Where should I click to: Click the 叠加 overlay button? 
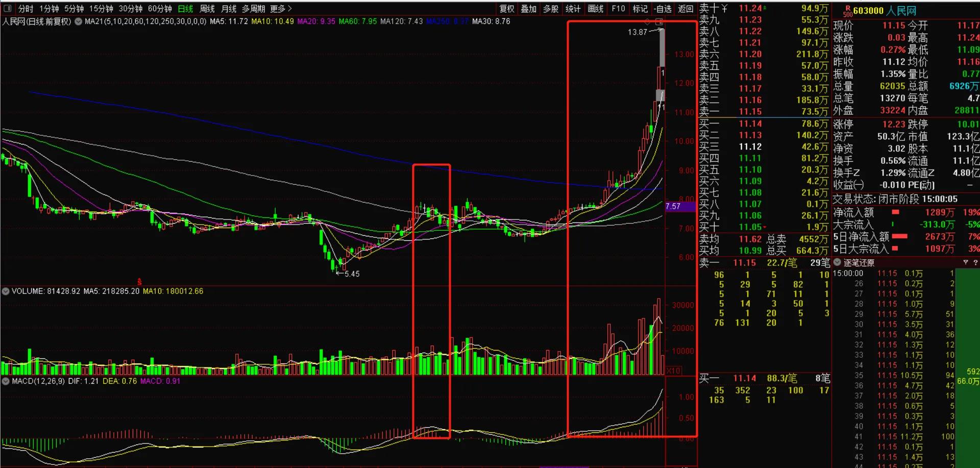tap(528, 9)
